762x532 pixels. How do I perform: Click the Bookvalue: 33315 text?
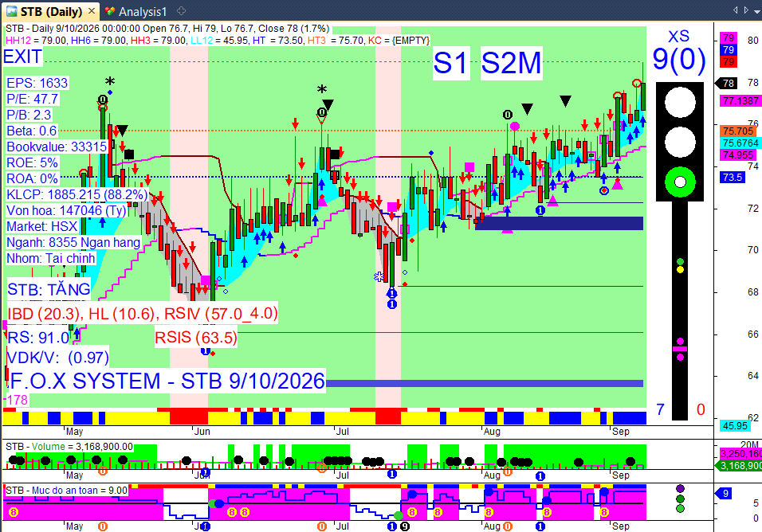[57, 147]
